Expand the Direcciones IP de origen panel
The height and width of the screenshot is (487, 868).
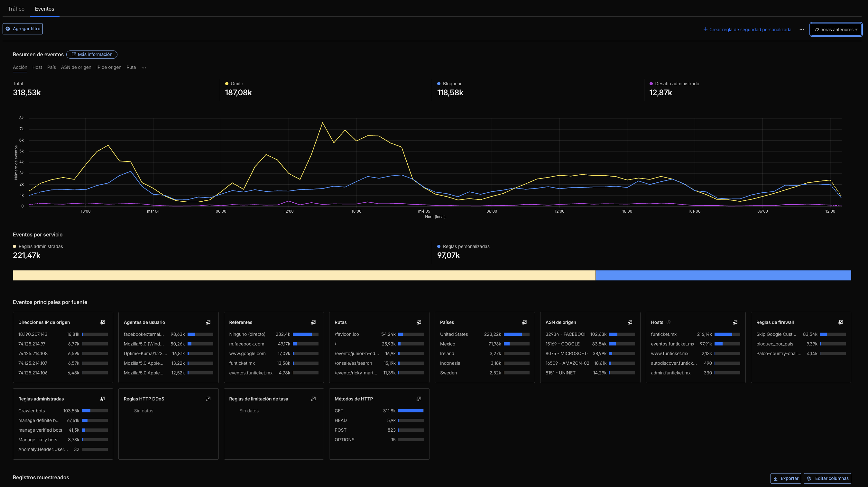tap(102, 322)
